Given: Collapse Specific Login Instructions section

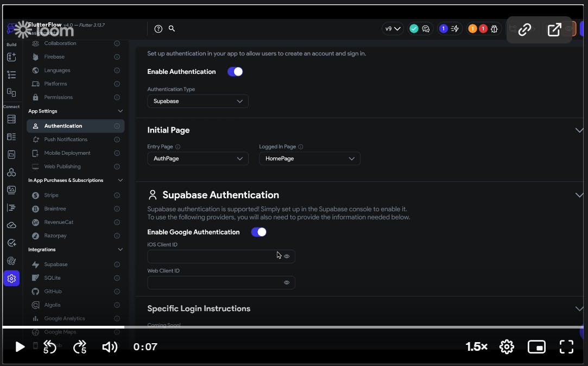Looking at the screenshot, I should point(579,308).
